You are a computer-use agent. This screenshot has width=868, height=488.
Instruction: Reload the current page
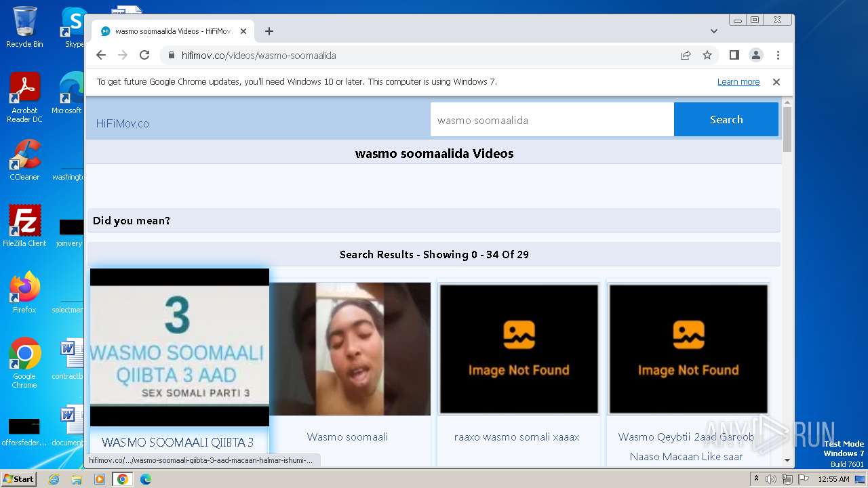(x=144, y=55)
